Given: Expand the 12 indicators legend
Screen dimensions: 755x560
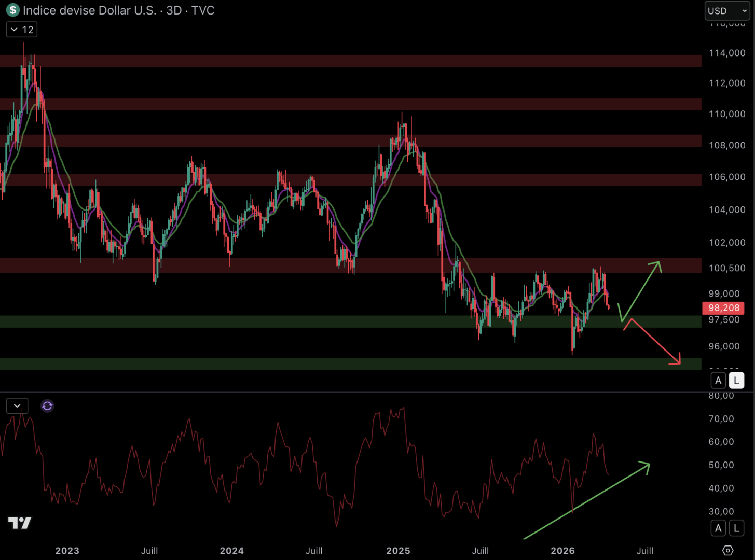Looking at the screenshot, I should [22, 30].
